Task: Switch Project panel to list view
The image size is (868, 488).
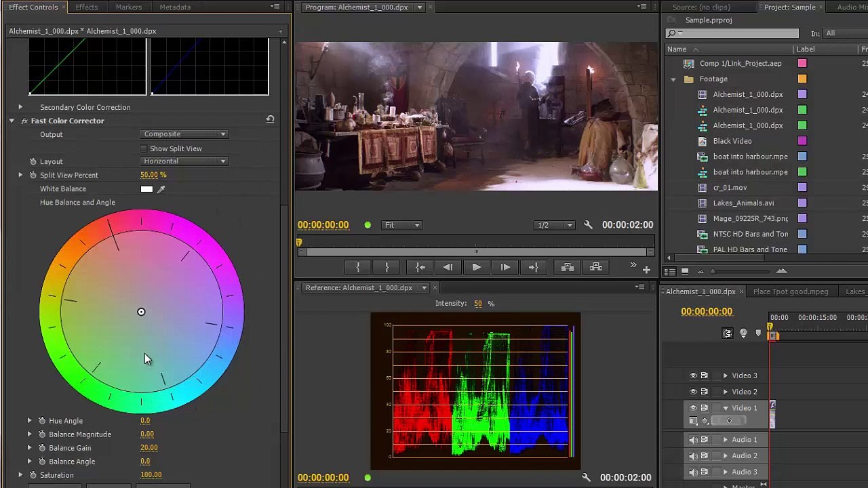Action: coord(670,271)
